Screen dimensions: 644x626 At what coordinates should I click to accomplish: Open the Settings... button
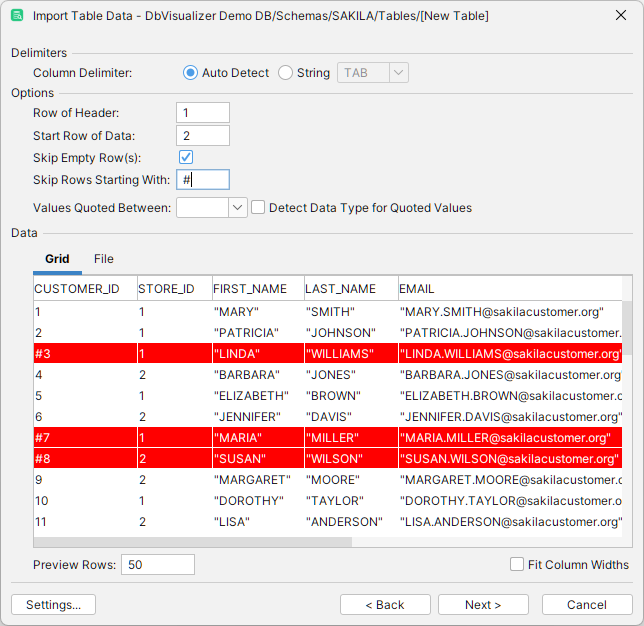pyautogui.click(x=53, y=605)
